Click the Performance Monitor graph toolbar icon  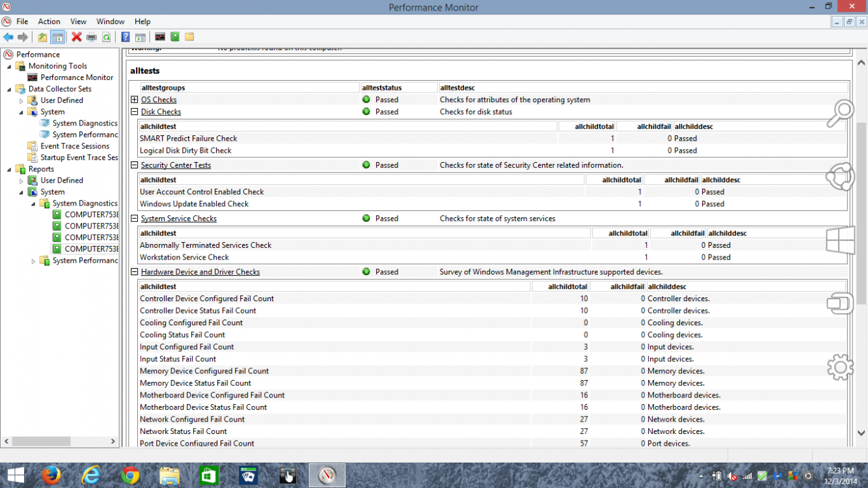pyautogui.click(x=160, y=37)
